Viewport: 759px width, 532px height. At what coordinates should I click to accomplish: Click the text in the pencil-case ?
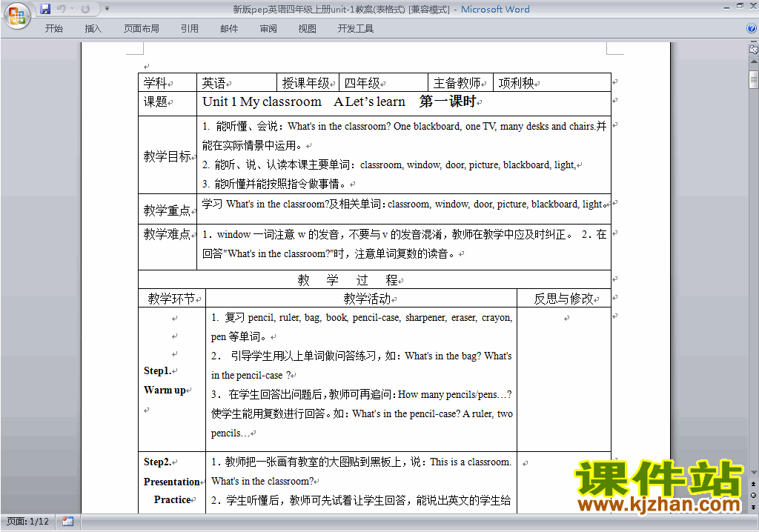click(251, 375)
